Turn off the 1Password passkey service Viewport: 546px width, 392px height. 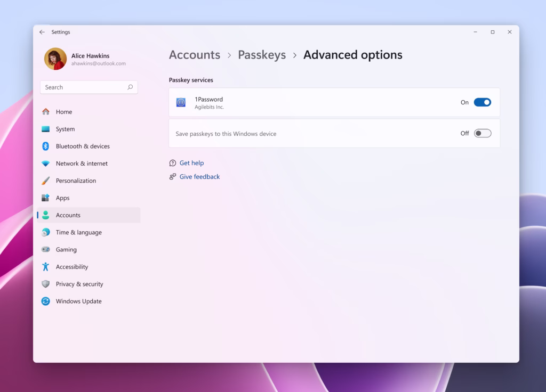pyautogui.click(x=483, y=102)
